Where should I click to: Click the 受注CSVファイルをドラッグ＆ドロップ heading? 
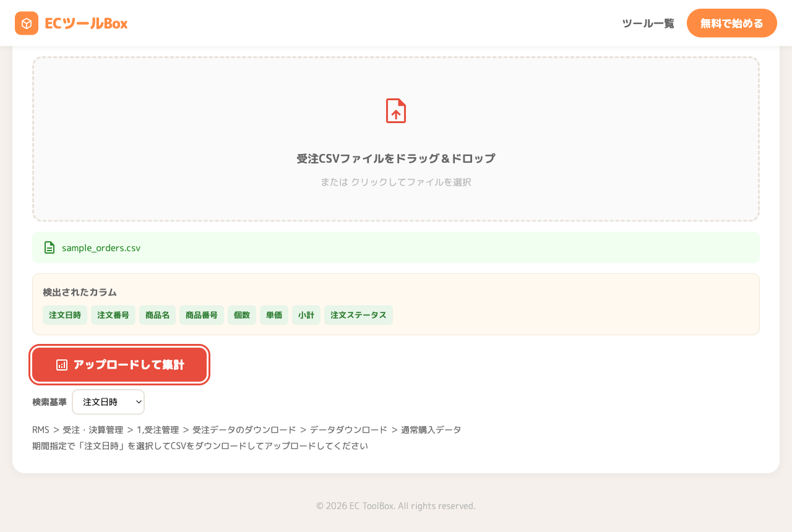click(x=396, y=158)
